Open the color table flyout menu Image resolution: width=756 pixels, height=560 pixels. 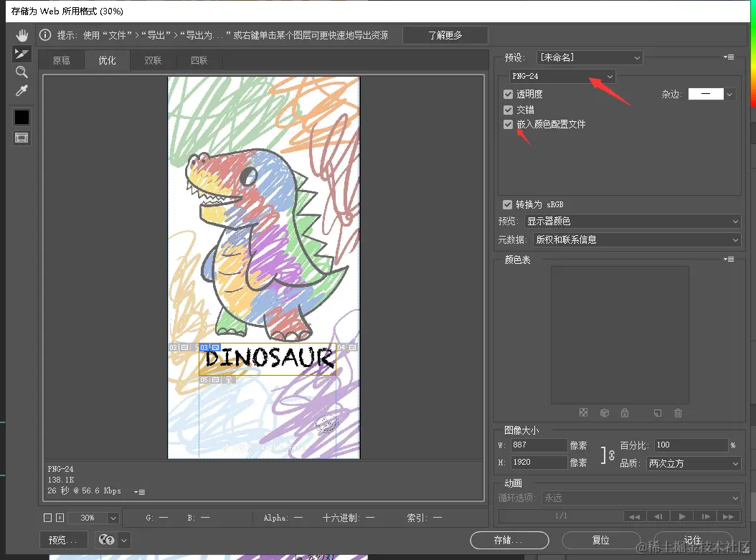click(729, 260)
